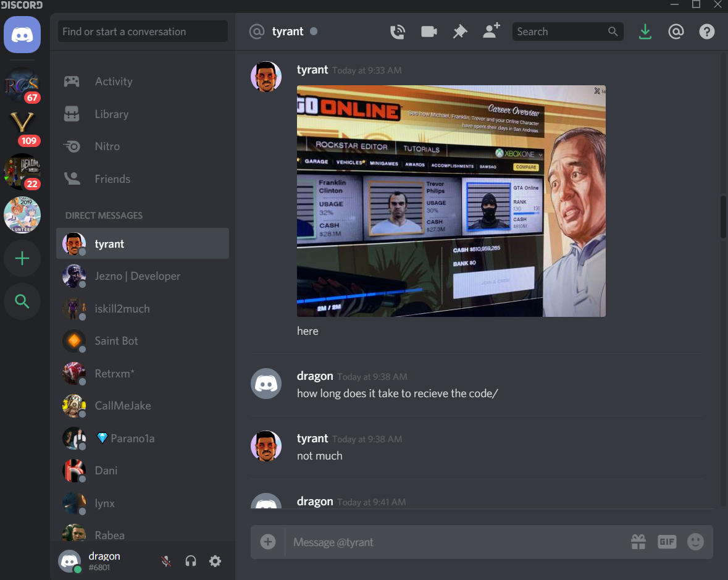Click tyrant username at 9:33 AM message

312,70
